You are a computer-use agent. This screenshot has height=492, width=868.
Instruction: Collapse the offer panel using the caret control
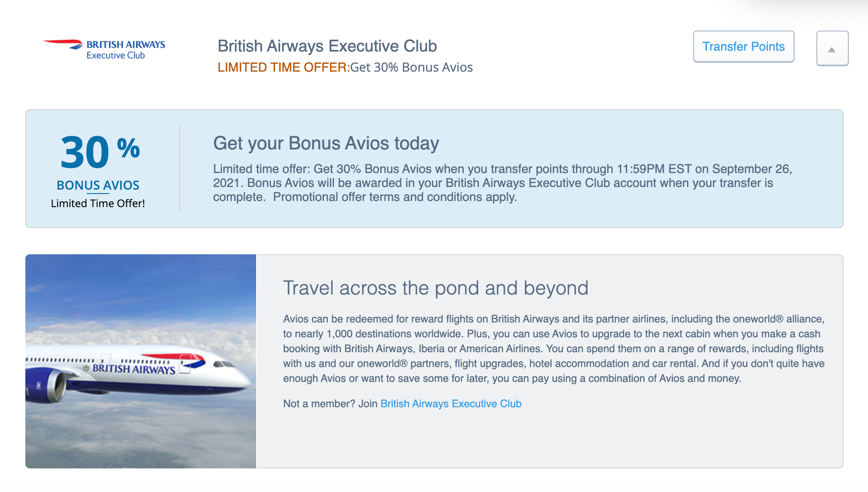(832, 49)
